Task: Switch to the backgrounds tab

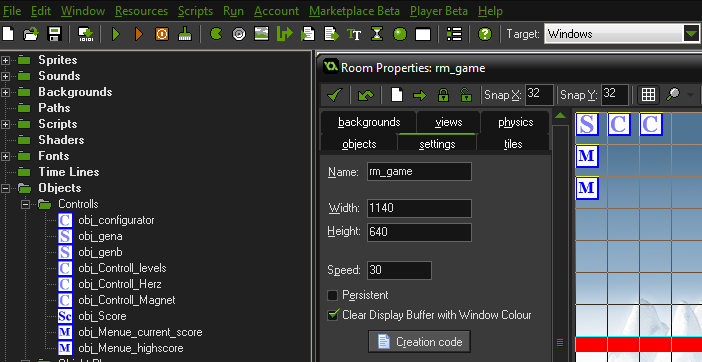Action: tap(369, 122)
